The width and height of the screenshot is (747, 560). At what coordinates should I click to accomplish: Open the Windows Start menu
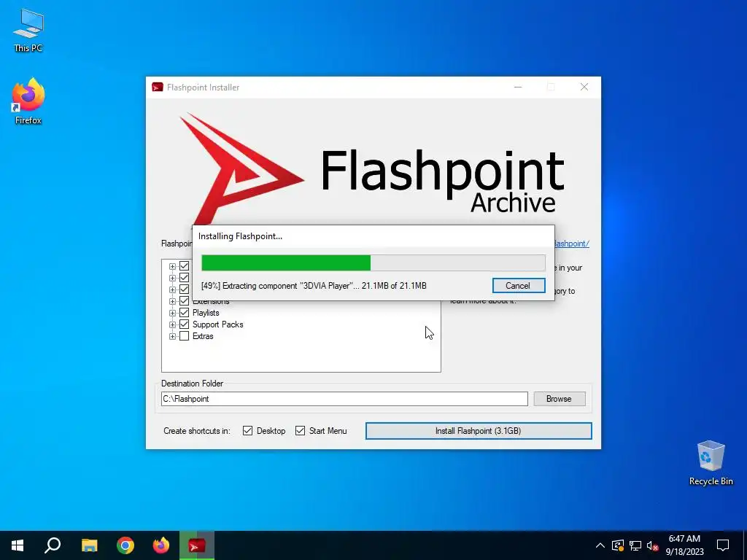pyautogui.click(x=18, y=545)
